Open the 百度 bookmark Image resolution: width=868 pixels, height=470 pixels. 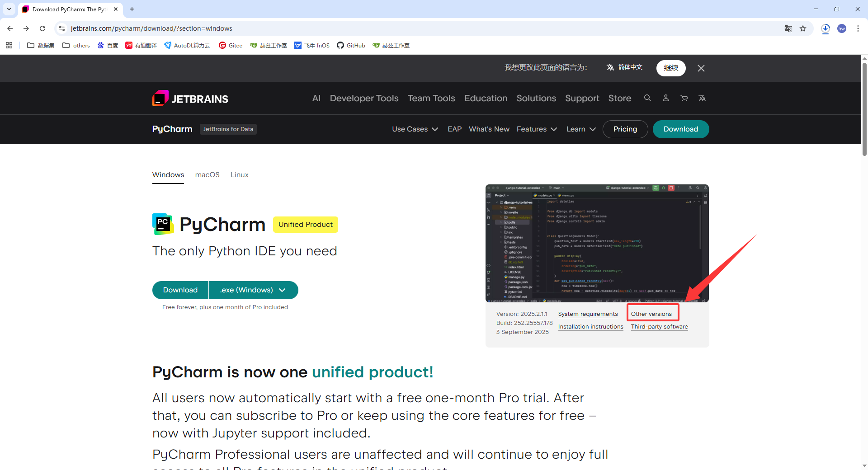(x=108, y=45)
